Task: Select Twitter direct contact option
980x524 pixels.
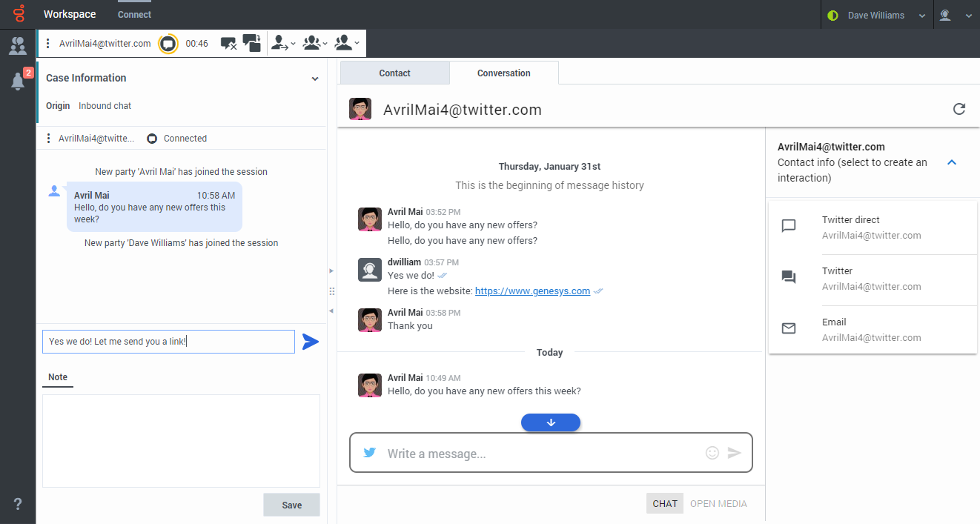Action: point(873,228)
